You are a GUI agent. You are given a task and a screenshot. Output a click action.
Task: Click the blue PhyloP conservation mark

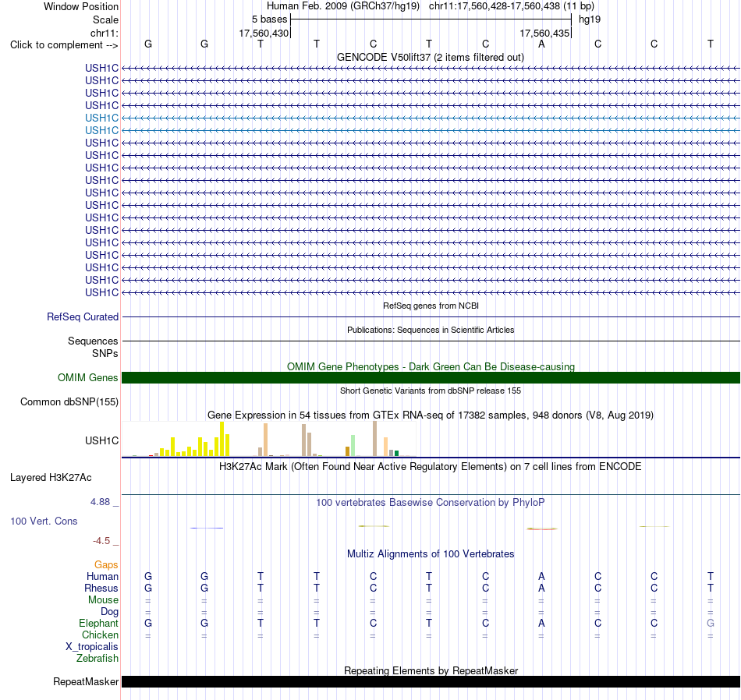coord(207,528)
